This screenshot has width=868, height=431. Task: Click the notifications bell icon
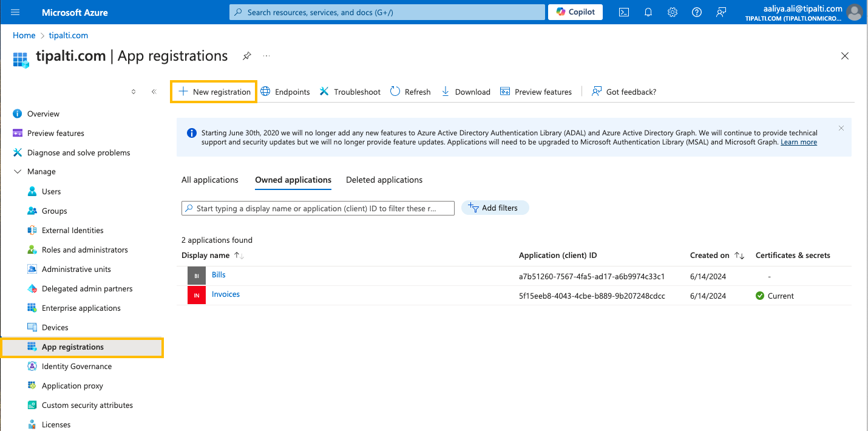click(648, 12)
